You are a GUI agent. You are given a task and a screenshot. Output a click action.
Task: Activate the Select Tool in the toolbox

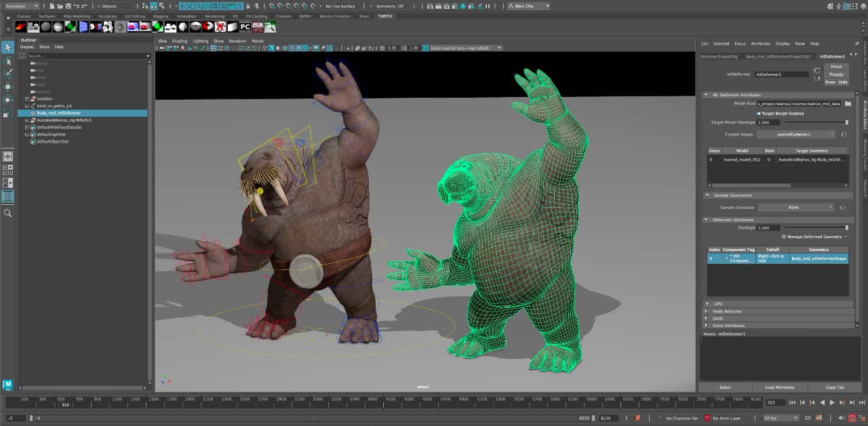click(x=7, y=47)
